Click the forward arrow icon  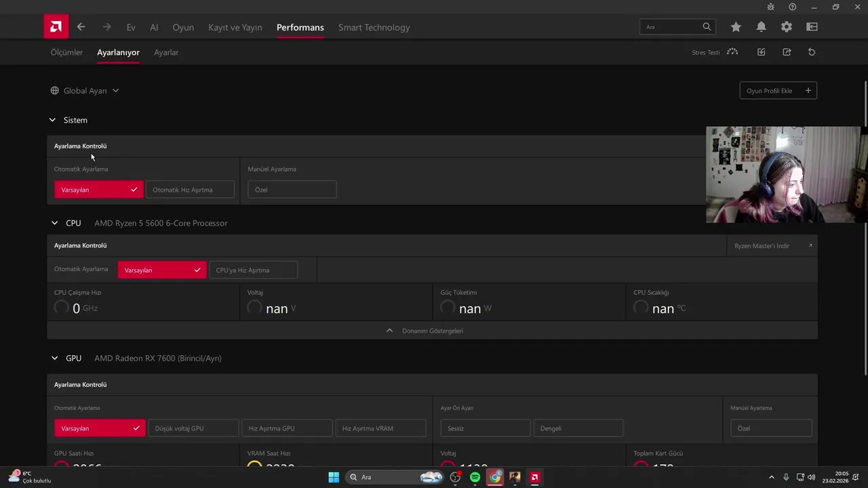[x=106, y=27]
